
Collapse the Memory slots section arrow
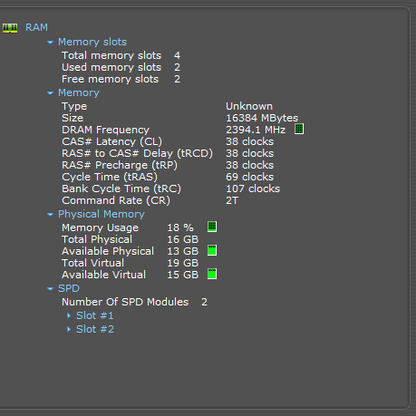pyautogui.click(x=50, y=42)
